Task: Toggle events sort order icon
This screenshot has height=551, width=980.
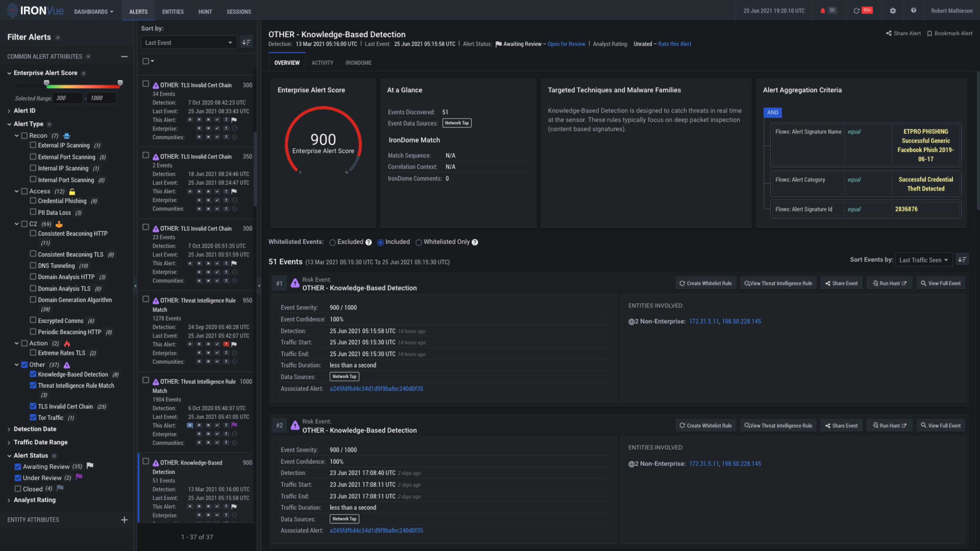Action: coord(962,260)
